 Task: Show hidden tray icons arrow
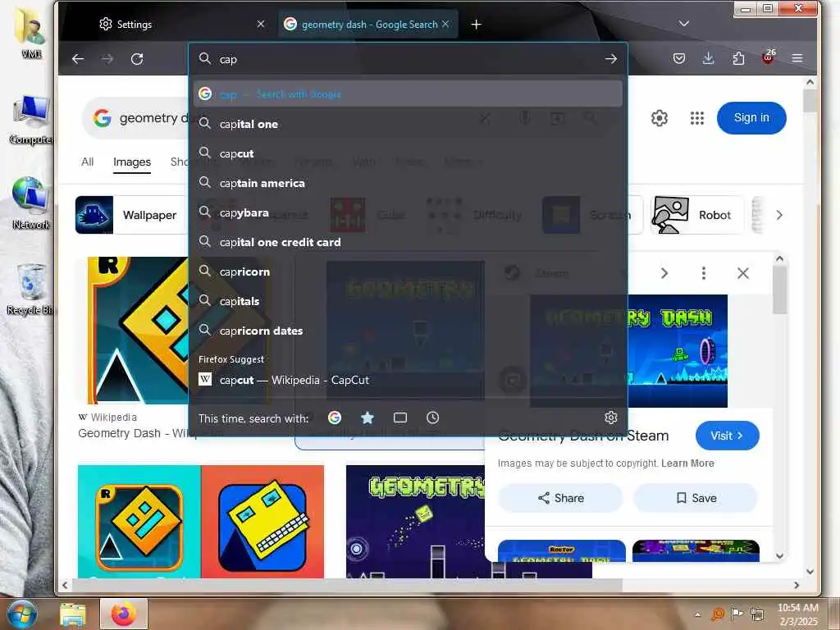coord(697,614)
